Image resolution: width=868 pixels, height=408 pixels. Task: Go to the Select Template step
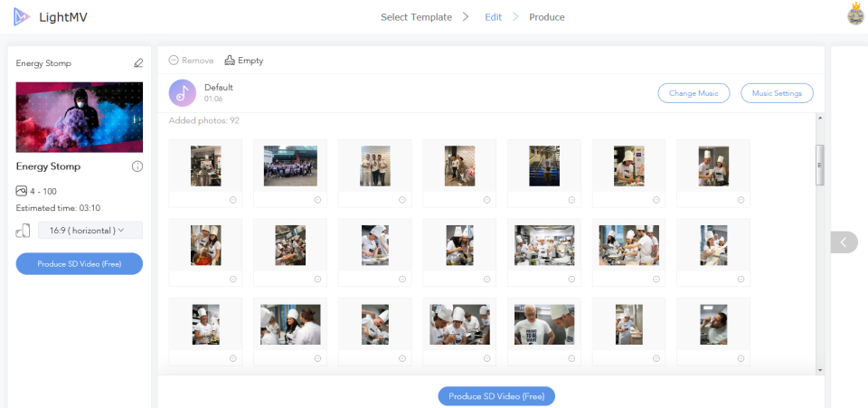pos(416,17)
